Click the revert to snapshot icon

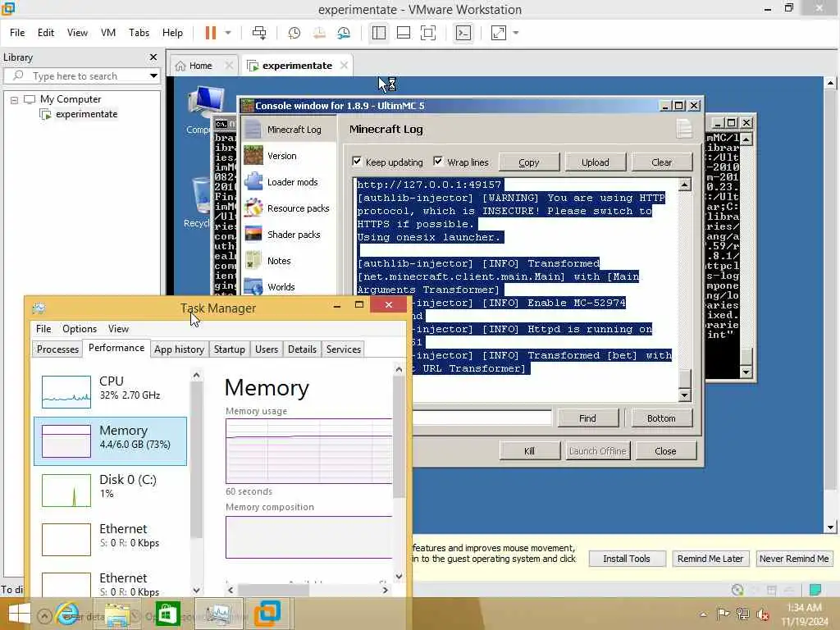point(319,33)
